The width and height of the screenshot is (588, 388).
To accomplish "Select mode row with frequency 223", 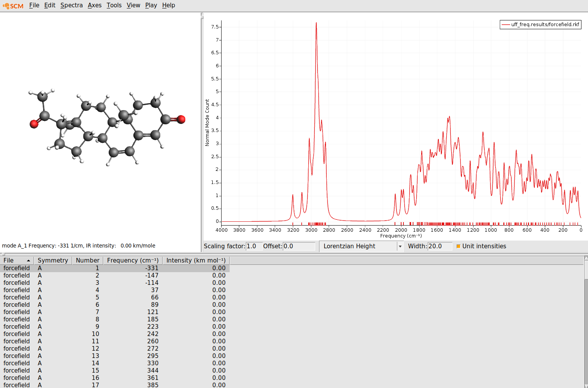I will pyautogui.click(x=115, y=327).
